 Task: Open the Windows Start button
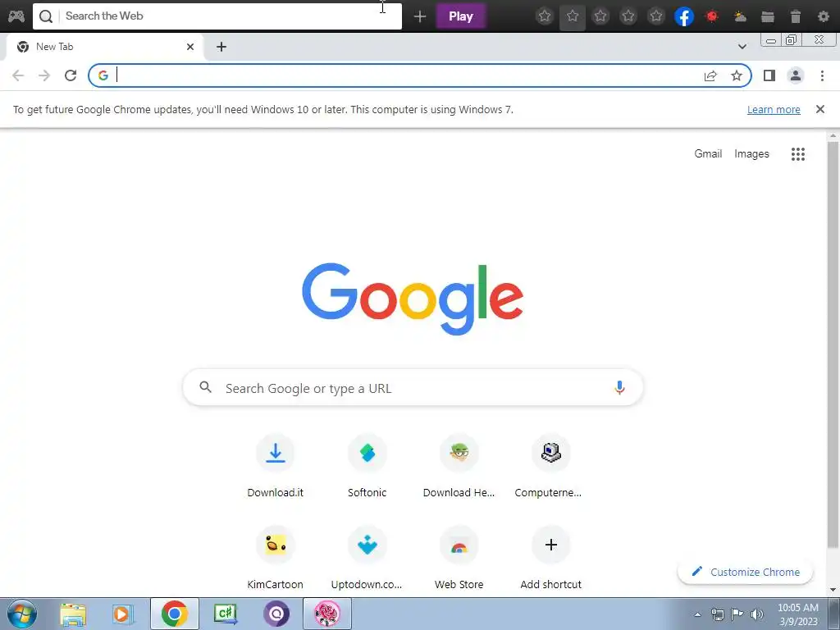point(22,614)
